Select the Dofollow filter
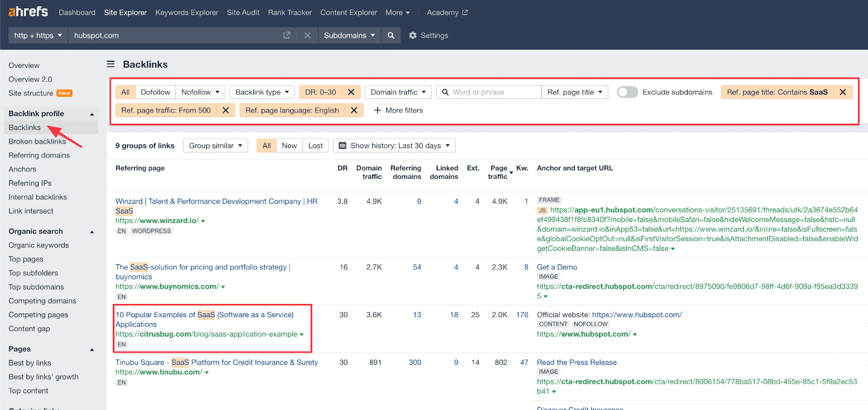Viewport: 868px width, 410px height. [155, 92]
